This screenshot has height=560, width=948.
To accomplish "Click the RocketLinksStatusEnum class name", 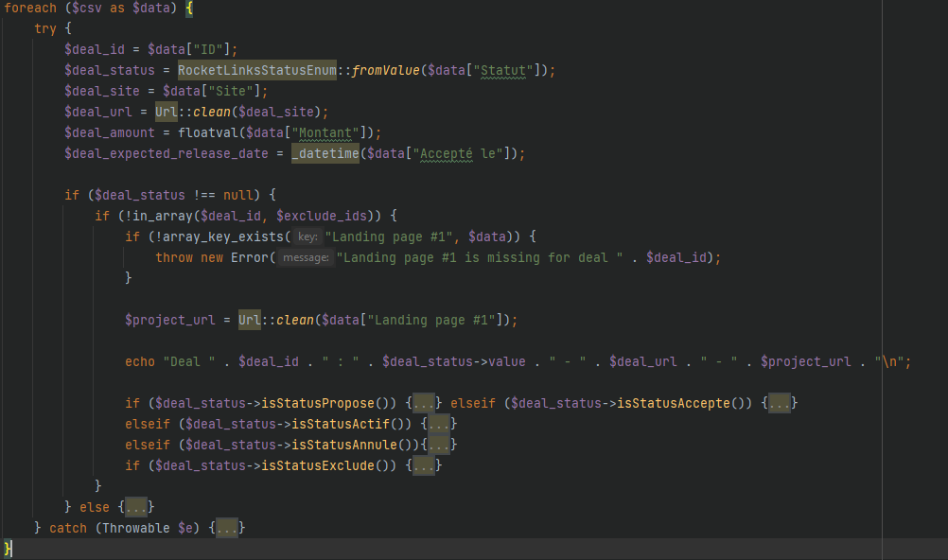I will (x=257, y=70).
